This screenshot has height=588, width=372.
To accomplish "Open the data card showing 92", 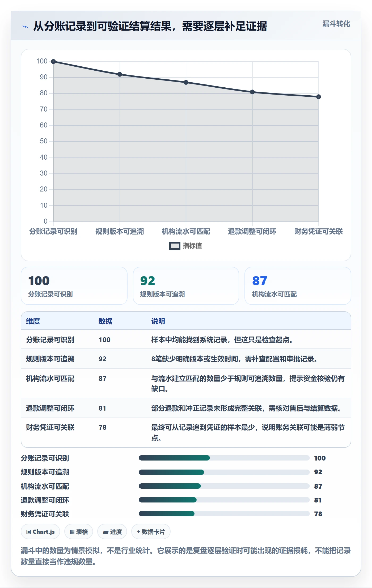I will click(186, 286).
